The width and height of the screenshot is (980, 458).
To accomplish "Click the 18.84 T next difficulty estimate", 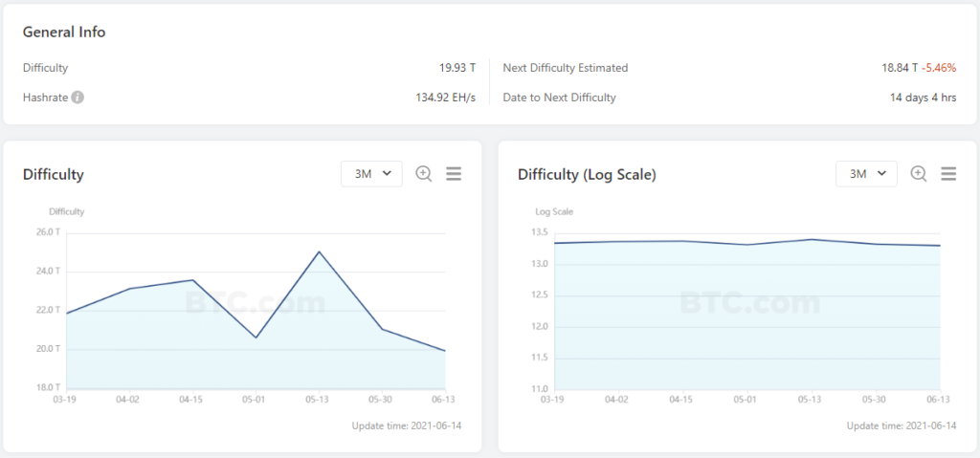I will click(x=900, y=68).
